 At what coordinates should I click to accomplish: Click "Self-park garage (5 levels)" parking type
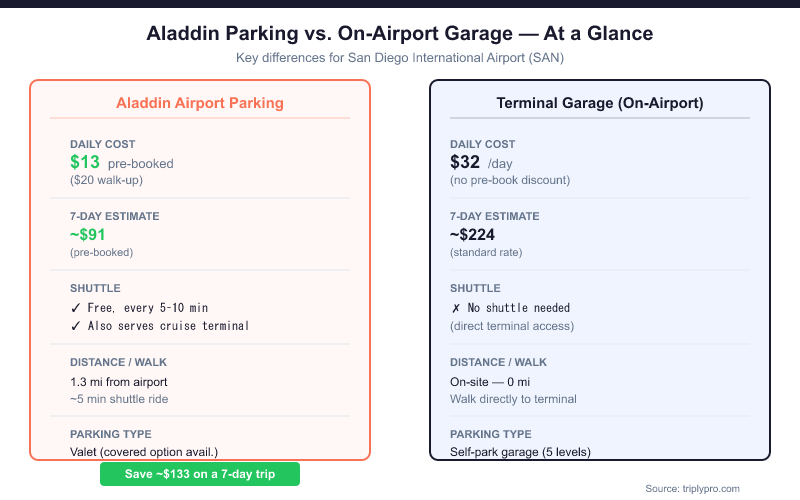(520, 452)
